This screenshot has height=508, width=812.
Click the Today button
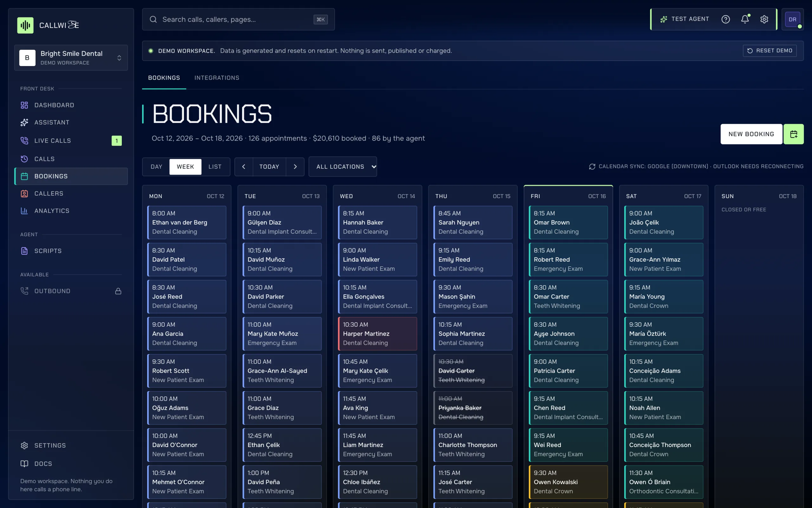tap(269, 167)
